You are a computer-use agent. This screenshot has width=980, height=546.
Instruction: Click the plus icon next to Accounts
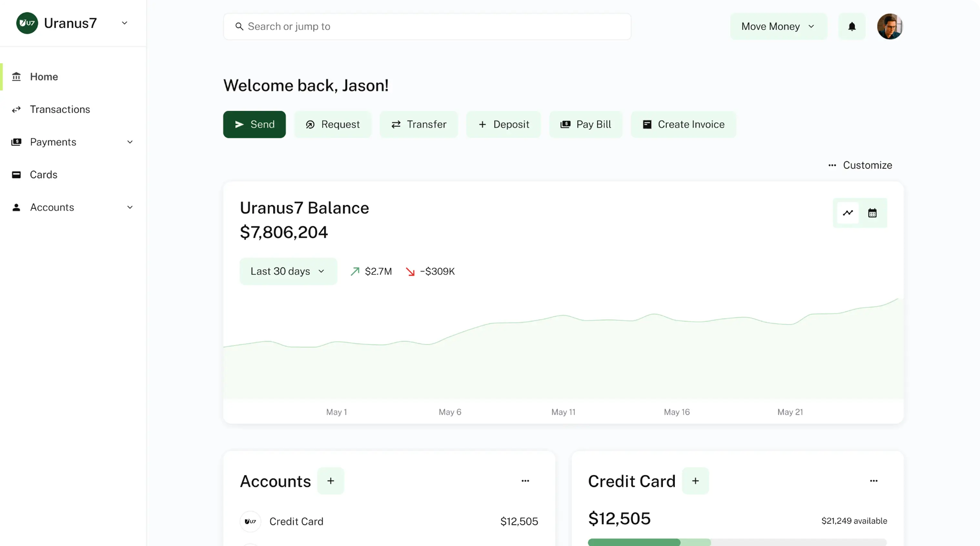click(330, 481)
